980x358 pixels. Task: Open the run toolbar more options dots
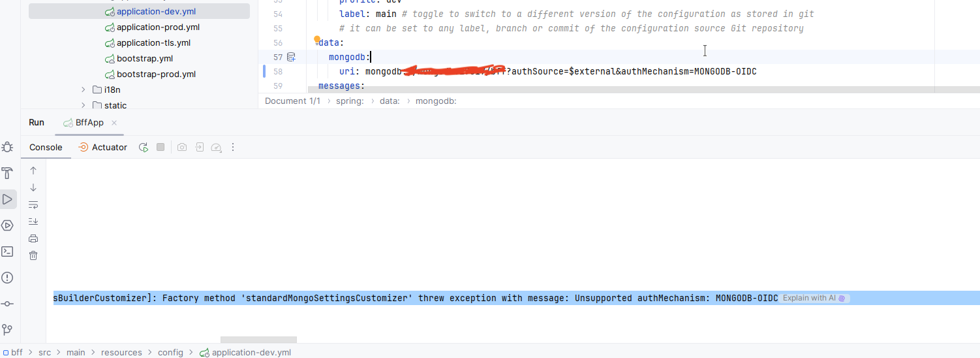[233, 148]
